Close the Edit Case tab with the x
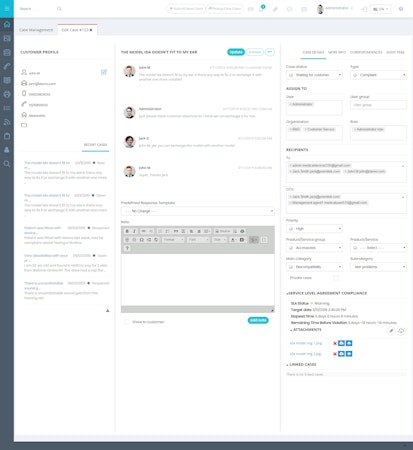Image resolution: width=413 pixels, height=450 pixels. pyautogui.click(x=91, y=30)
